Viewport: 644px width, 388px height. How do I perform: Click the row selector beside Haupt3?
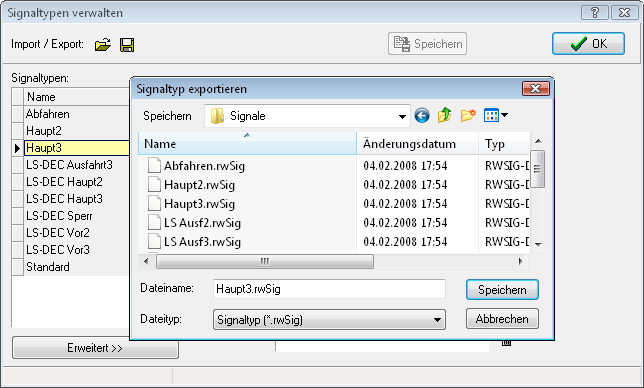click(18, 148)
